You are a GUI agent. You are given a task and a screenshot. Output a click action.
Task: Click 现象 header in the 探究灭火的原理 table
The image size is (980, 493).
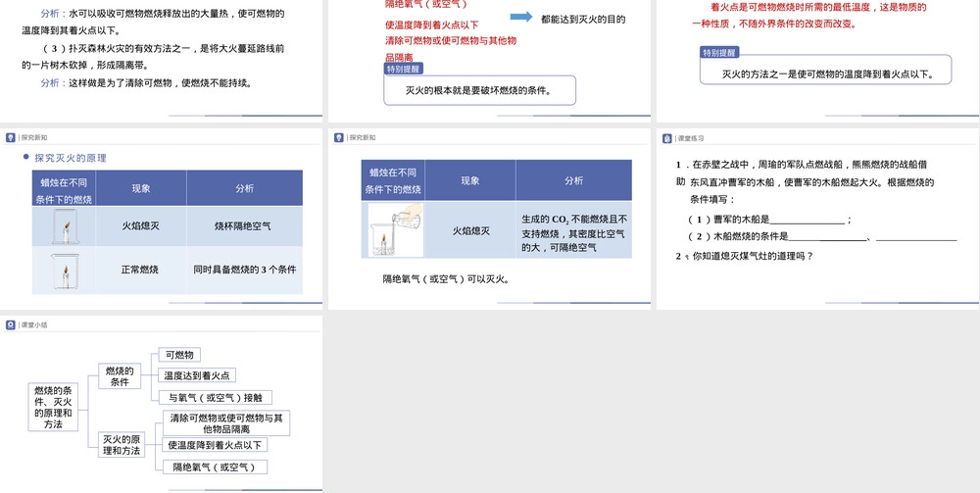click(x=140, y=188)
